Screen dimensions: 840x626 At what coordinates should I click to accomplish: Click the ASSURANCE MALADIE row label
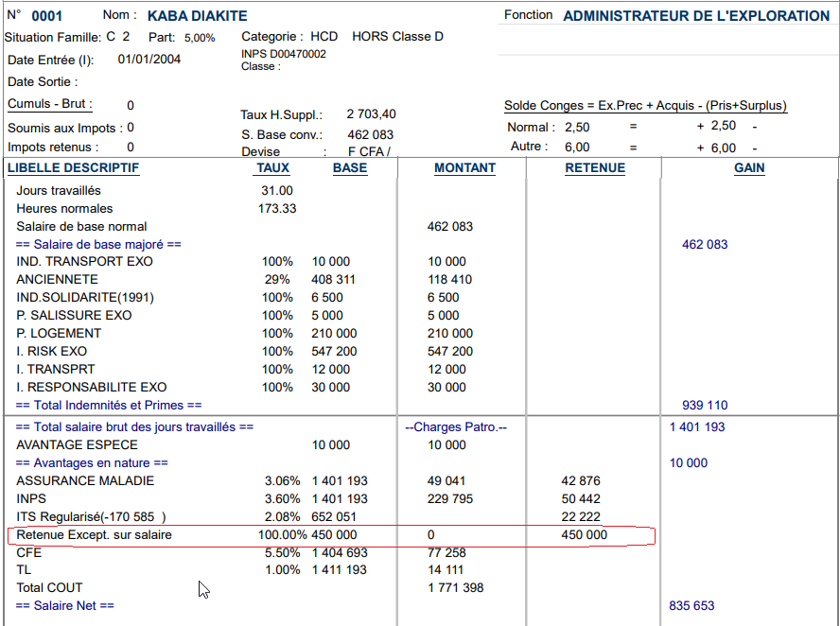(x=85, y=481)
